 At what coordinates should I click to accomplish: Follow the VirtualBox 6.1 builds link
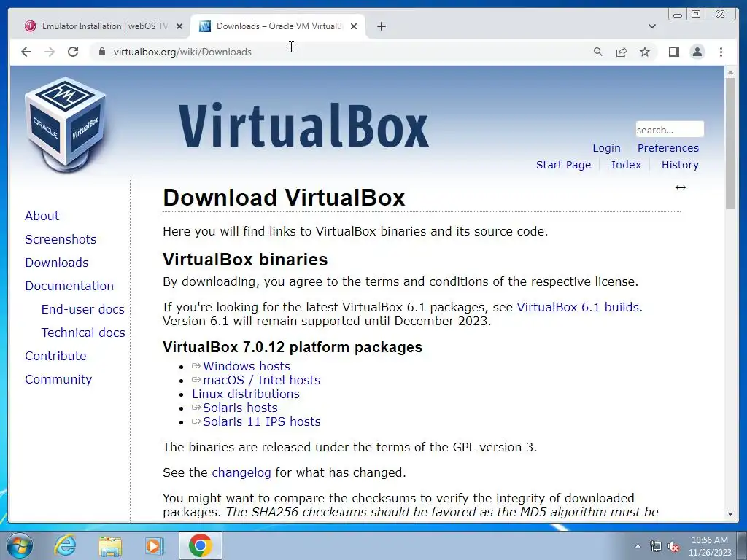tap(578, 307)
